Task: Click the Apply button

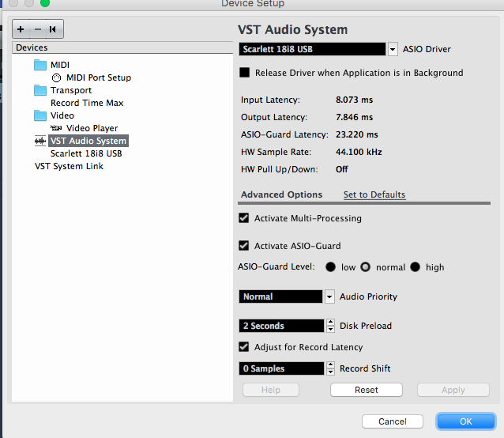Action: point(453,390)
